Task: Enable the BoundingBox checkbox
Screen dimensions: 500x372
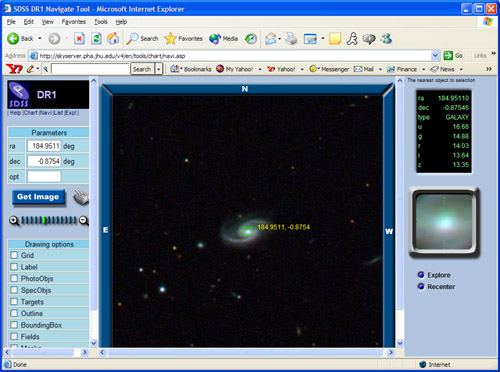Action: pyautogui.click(x=14, y=325)
